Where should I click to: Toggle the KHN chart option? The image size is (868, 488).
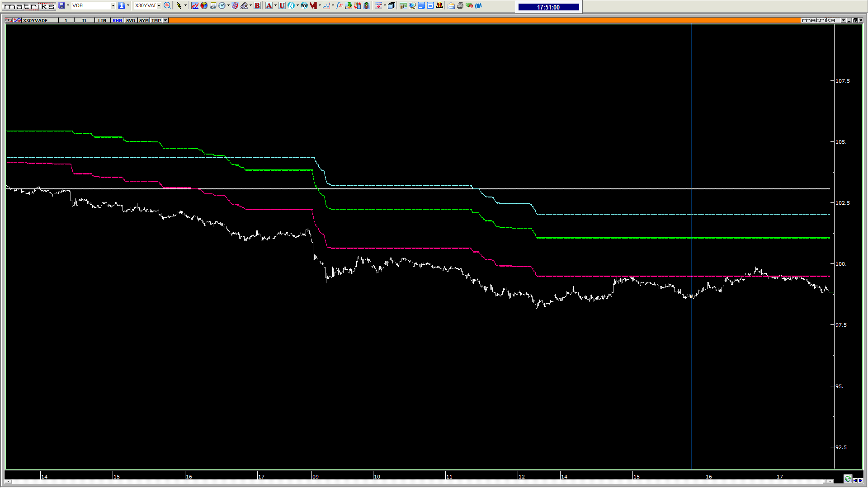coord(117,20)
